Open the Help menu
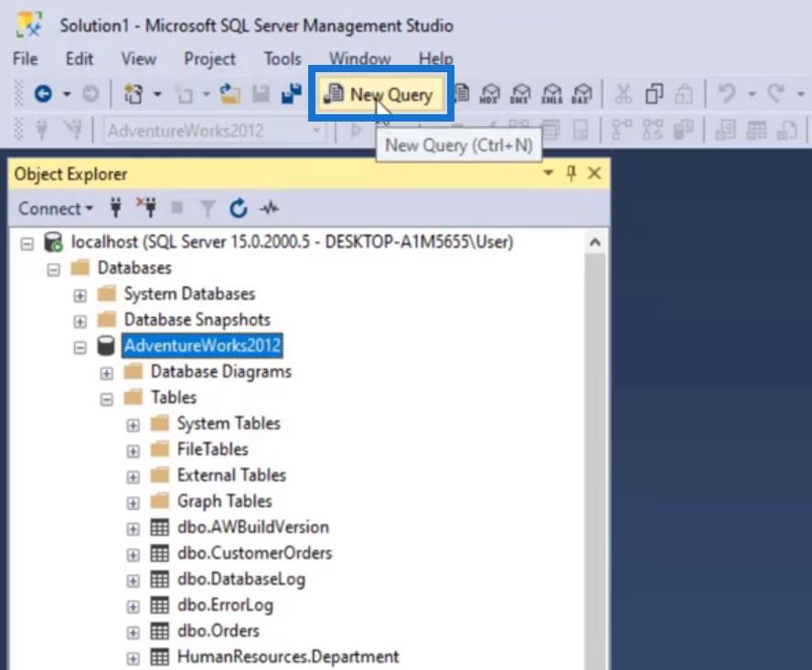Viewport: 812px width, 670px height. [435, 58]
